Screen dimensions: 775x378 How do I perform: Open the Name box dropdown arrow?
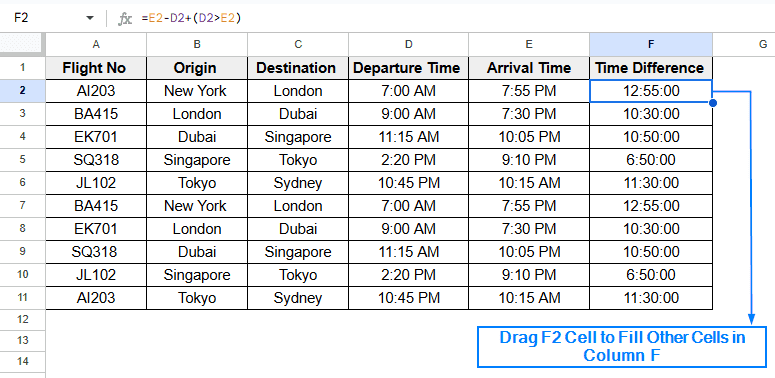[89, 18]
